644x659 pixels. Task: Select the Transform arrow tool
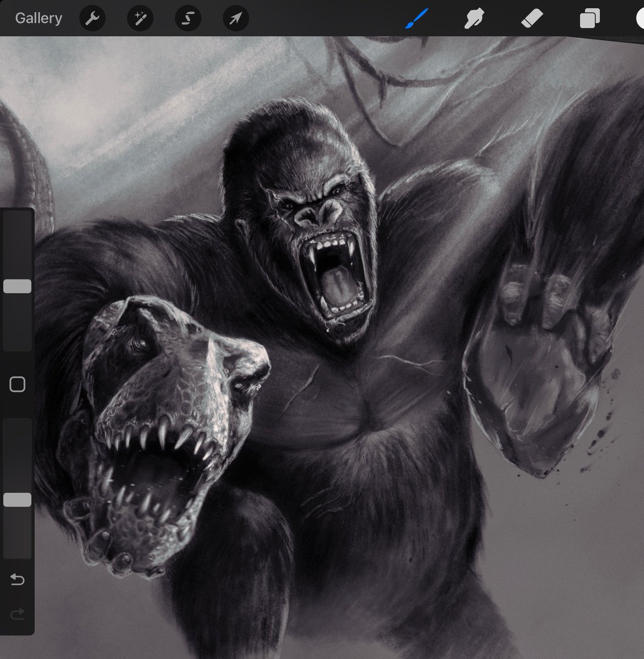(235, 18)
